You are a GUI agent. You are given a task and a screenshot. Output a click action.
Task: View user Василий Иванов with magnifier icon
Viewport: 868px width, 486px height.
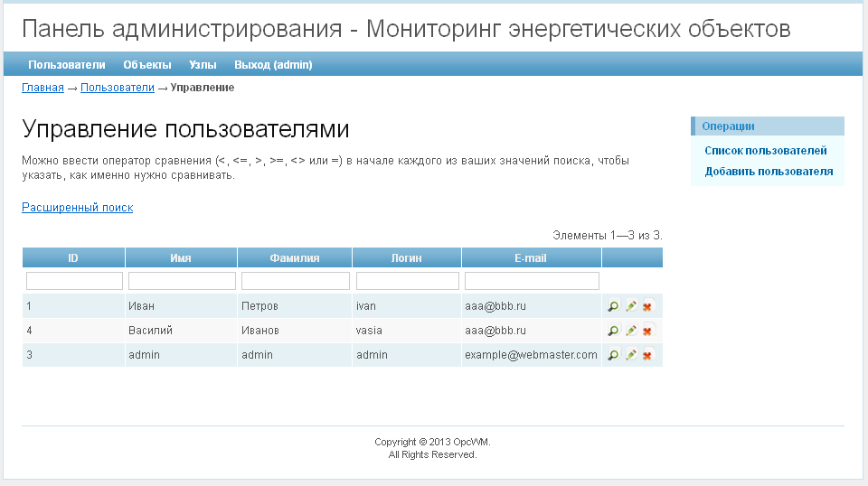point(613,330)
